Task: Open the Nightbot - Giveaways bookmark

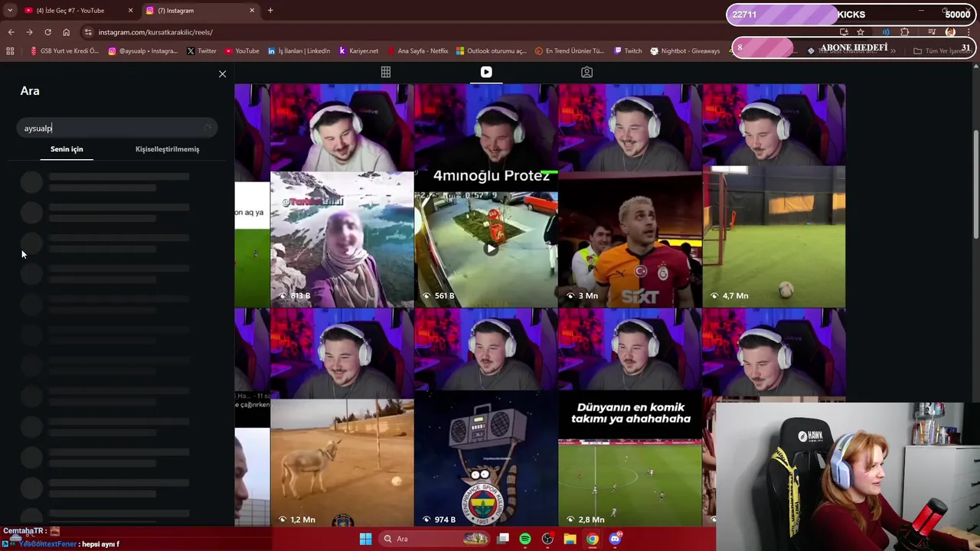Action: click(x=685, y=51)
